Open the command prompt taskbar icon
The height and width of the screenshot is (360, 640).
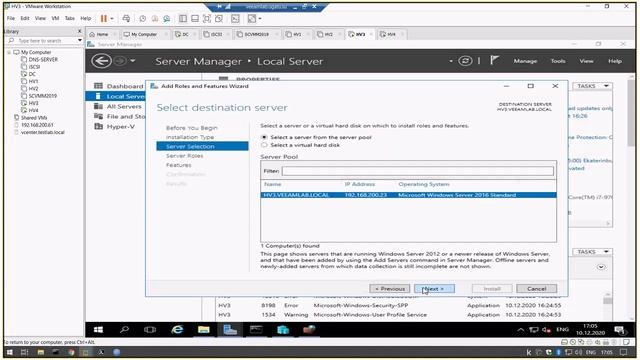point(256,330)
